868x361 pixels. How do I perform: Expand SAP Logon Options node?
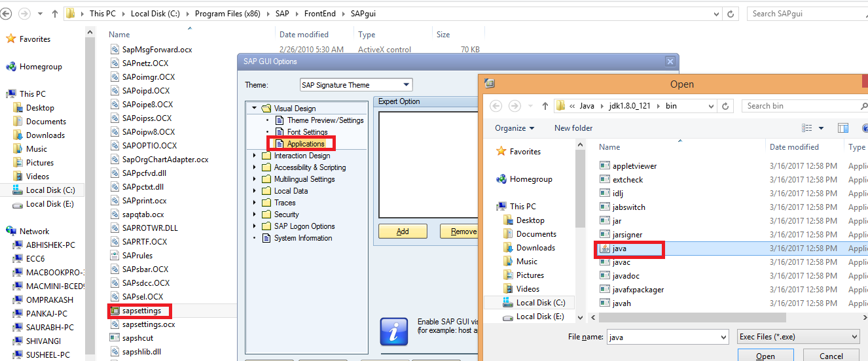(x=255, y=226)
